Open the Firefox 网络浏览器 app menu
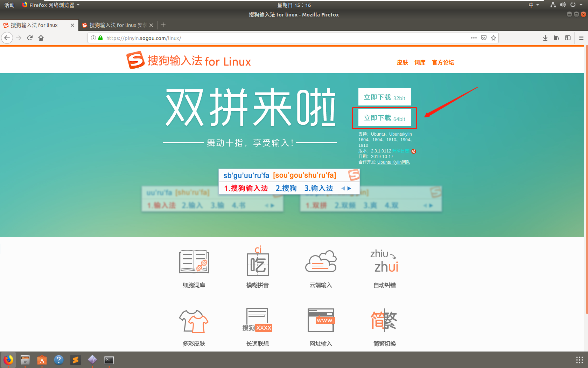588x368 pixels. (x=51, y=5)
